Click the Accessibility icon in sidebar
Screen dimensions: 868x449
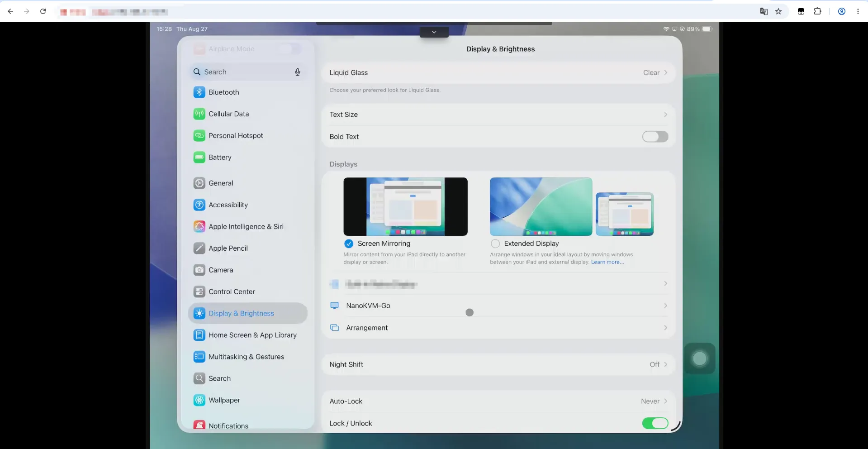coord(199,205)
